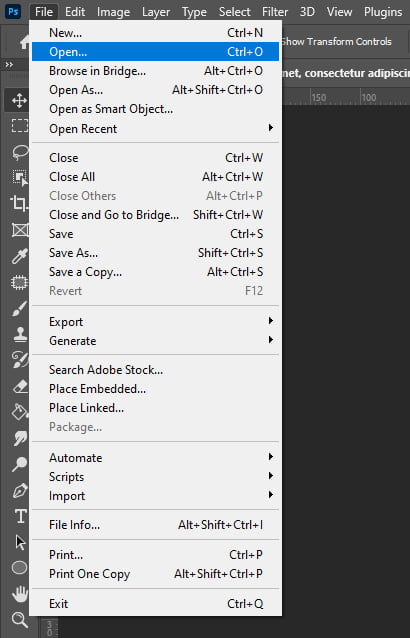Open the Type menu
Viewport: 410px width, 638px height.
coord(194,12)
